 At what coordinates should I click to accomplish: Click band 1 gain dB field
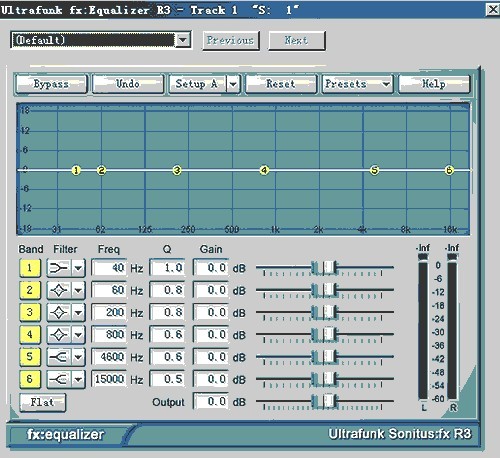(211, 268)
